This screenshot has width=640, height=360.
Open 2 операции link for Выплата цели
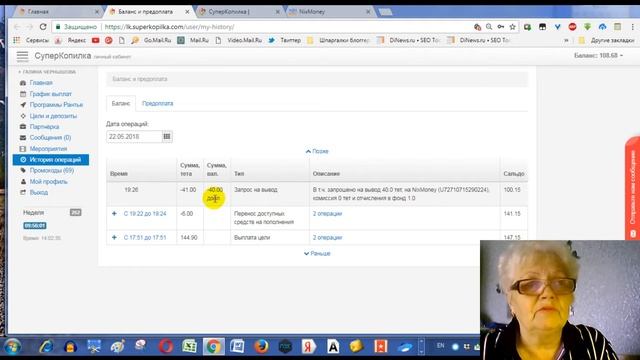click(x=327, y=237)
